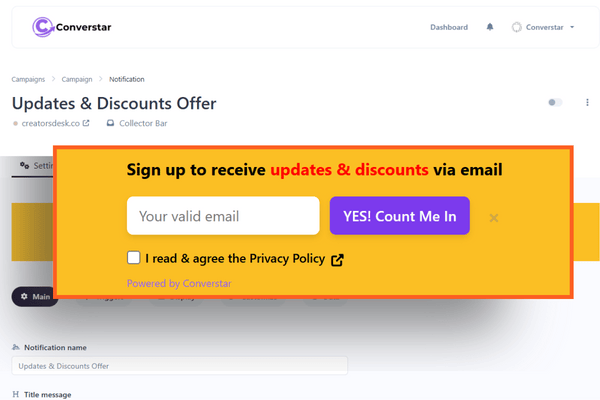Open the notifications bell icon
The height and width of the screenshot is (400, 600).
tap(490, 27)
